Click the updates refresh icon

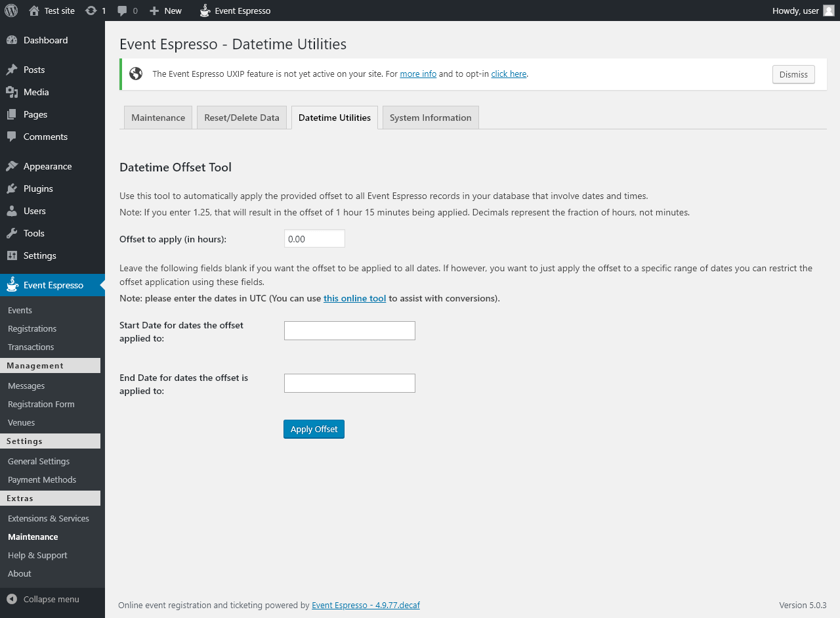click(91, 11)
